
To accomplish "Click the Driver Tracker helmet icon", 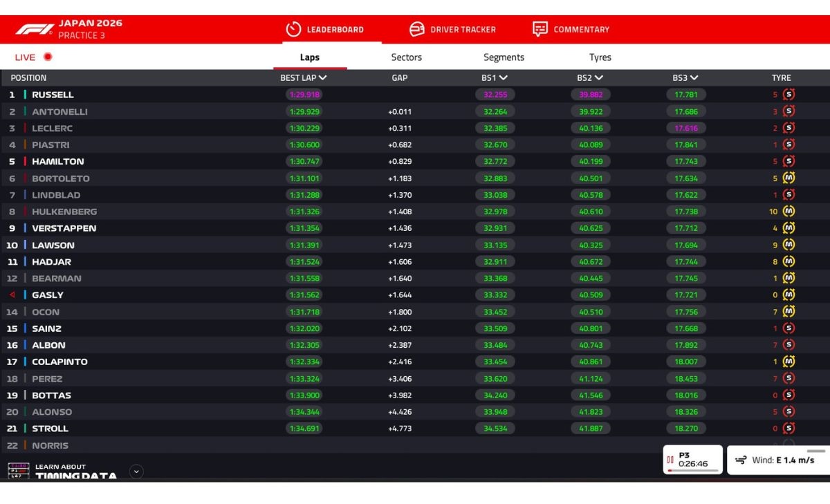I will point(417,29).
